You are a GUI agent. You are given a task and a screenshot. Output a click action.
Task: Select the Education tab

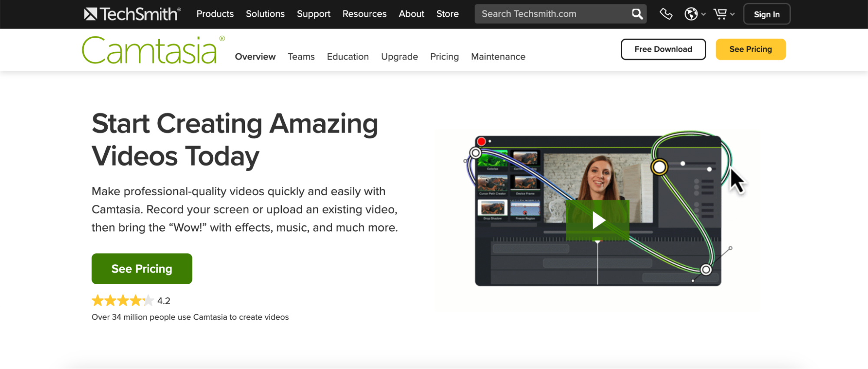[348, 57]
